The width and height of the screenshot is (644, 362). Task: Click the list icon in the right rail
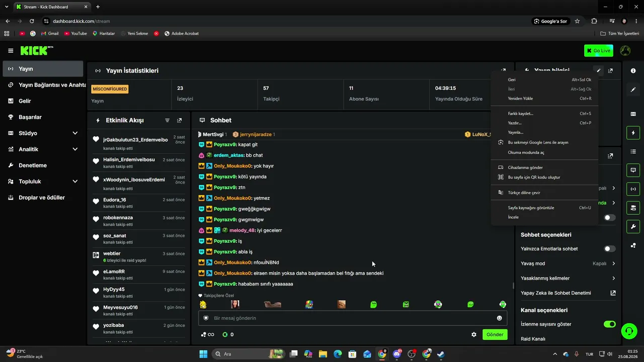[x=633, y=151]
